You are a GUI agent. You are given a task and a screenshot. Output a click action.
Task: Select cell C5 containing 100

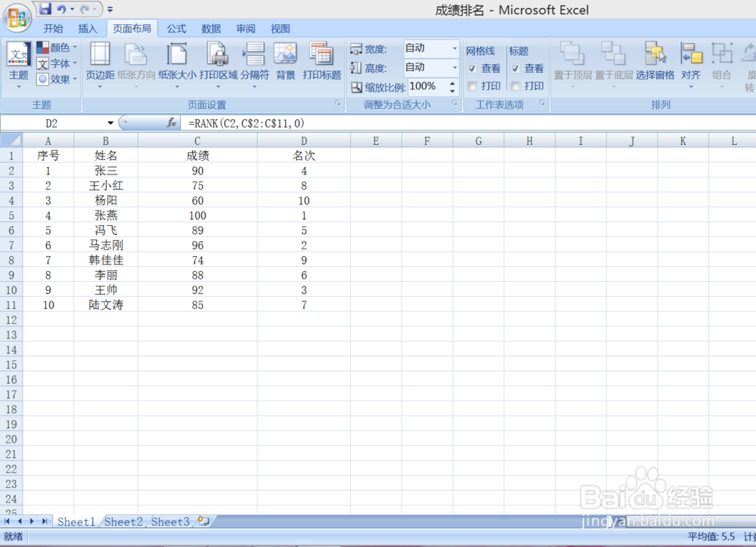(197, 215)
